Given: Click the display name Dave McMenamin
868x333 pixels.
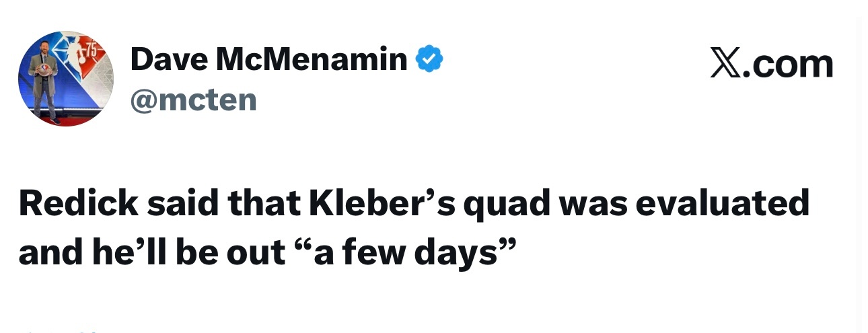Looking at the screenshot, I should tap(268, 61).
